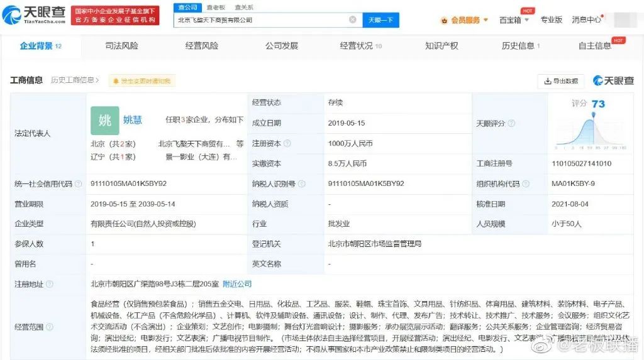The image size is (644, 360).
Task: Click the 姚 avatar tile
Action: 105,120
